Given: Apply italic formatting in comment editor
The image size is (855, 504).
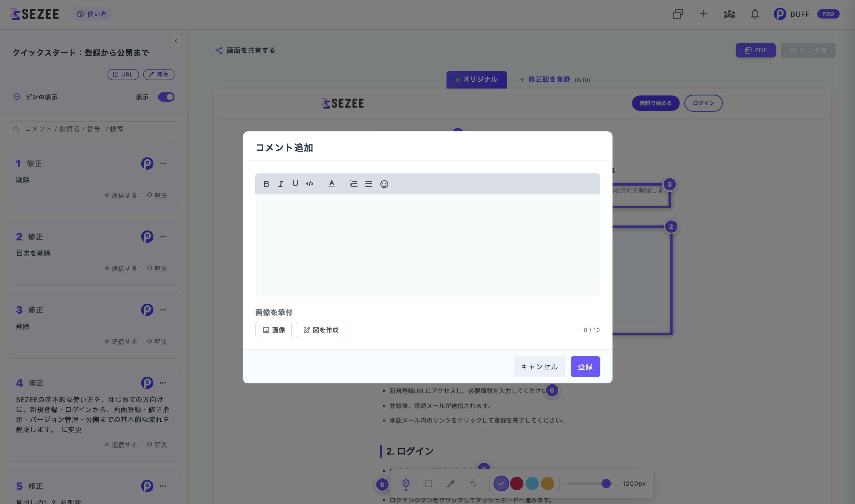Looking at the screenshot, I should click(x=281, y=184).
